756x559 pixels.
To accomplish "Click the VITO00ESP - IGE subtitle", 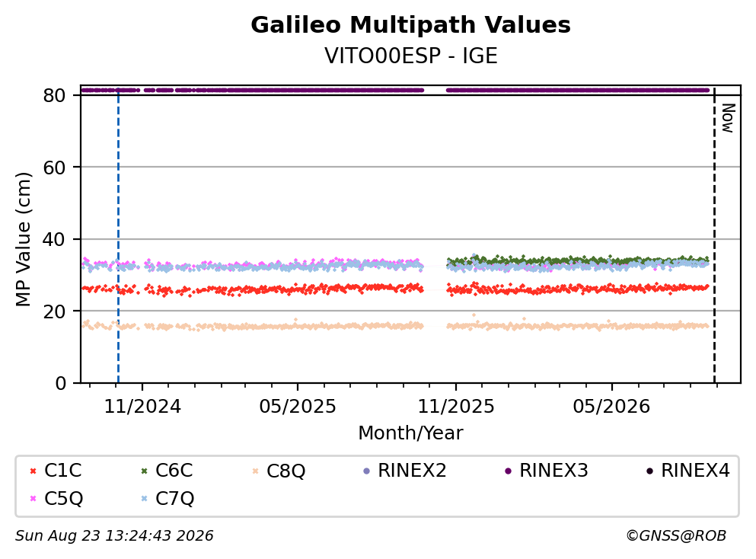I will tap(411, 56).
